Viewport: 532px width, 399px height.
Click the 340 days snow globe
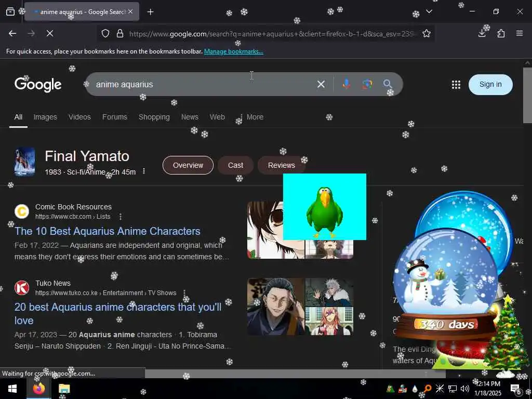(446, 283)
